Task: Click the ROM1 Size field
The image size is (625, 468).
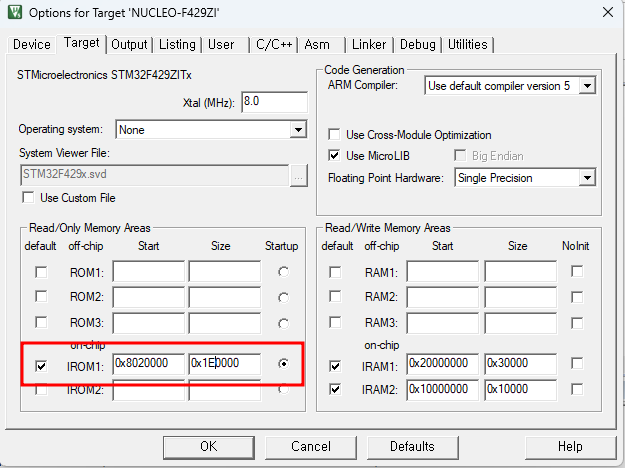Action: [225, 271]
